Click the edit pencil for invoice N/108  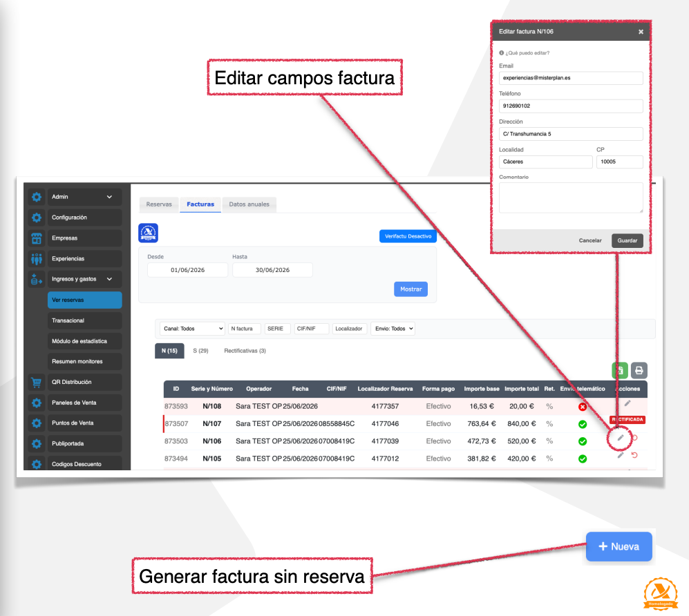[627, 403]
